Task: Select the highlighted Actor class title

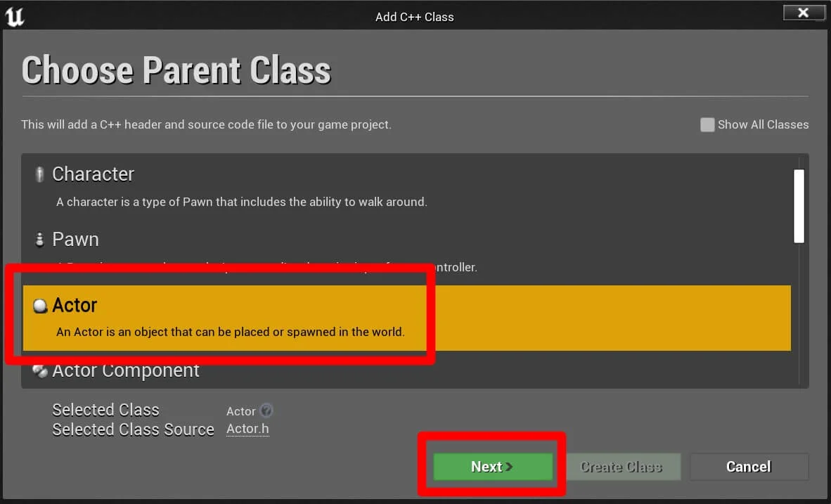Action: (75, 305)
